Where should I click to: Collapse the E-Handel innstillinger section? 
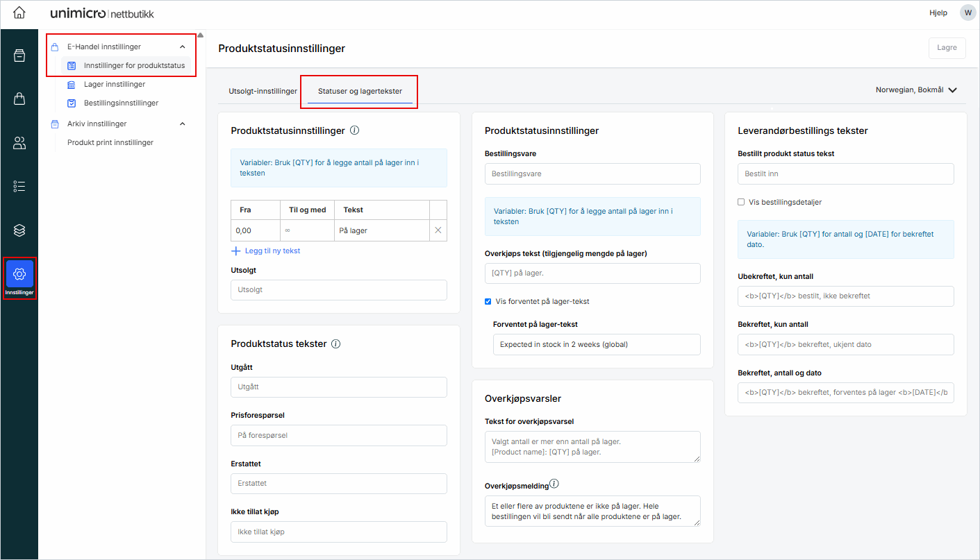[x=183, y=47]
